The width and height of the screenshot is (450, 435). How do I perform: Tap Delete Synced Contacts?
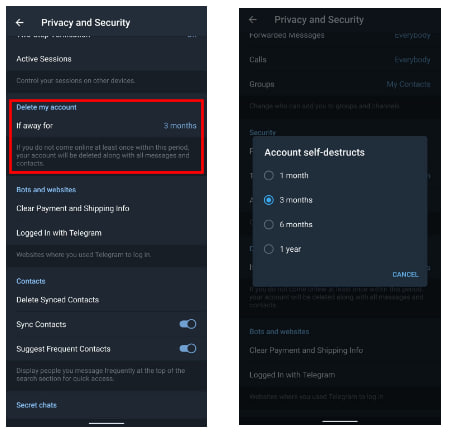[106, 300]
